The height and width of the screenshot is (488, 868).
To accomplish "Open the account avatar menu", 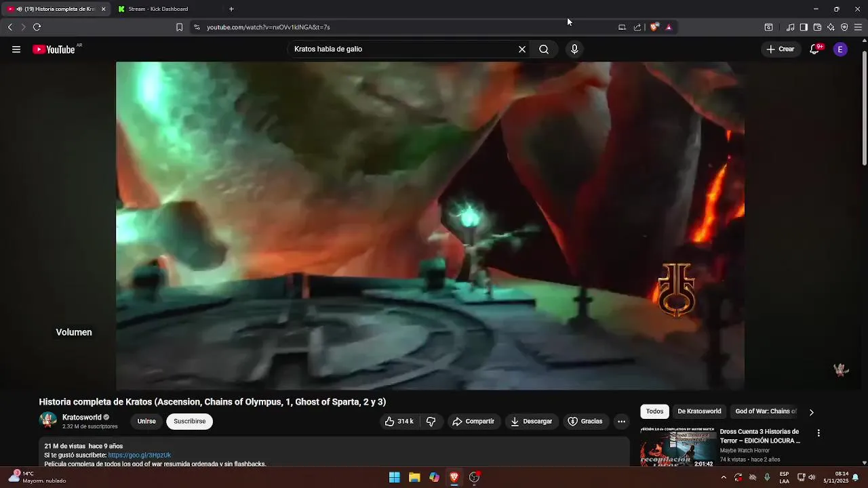I will pyautogui.click(x=840, y=49).
